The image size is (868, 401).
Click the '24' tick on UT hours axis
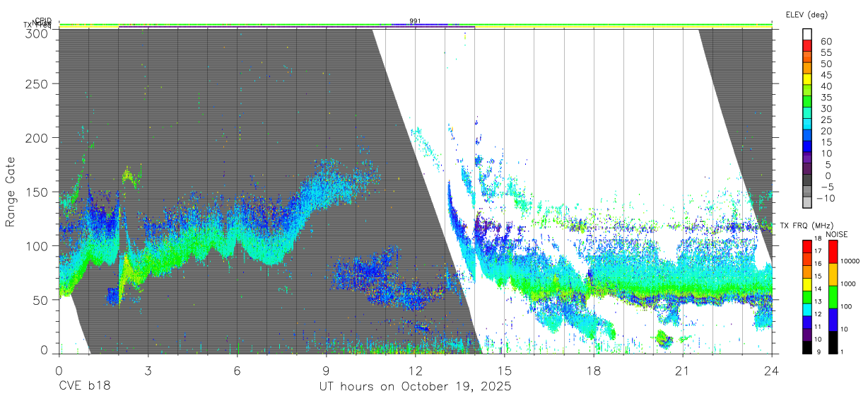coord(772,371)
